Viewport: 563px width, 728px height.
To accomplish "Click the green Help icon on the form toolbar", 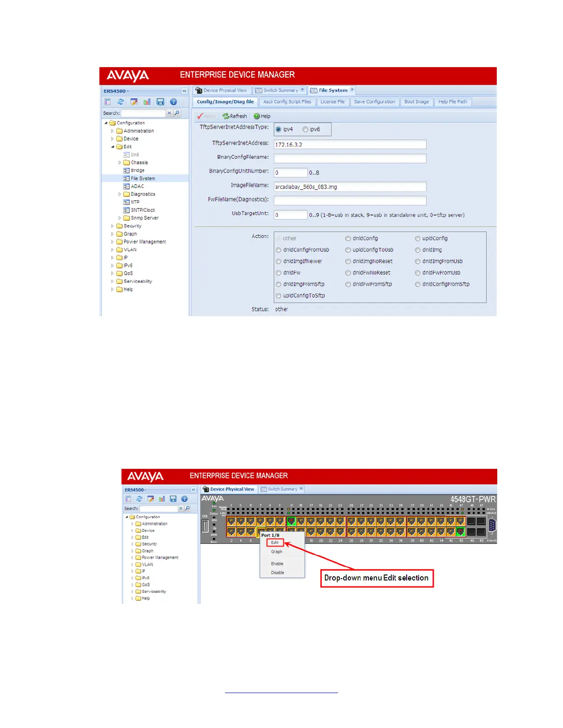I will (x=257, y=116).
